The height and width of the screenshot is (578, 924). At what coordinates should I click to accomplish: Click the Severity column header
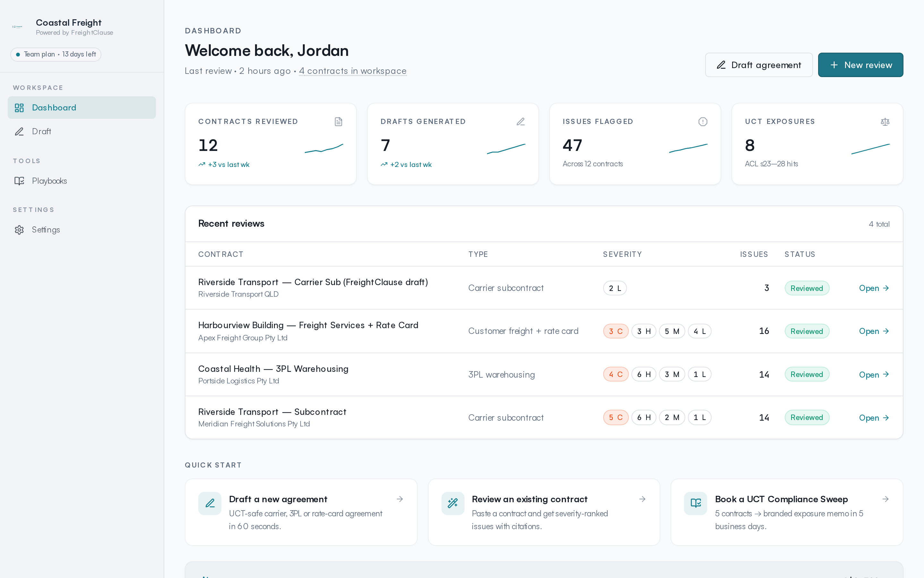coord(622,254)
